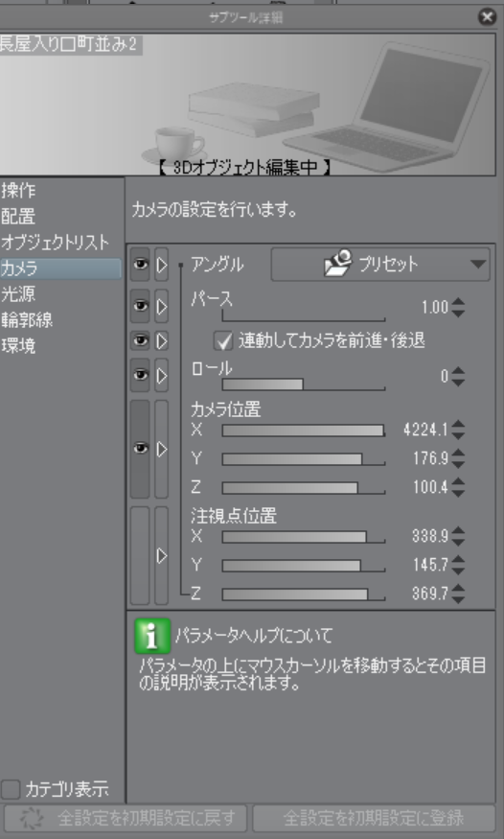Expand the triangle next to アングル row
This screenshot has height=839, width=504.
(x=161, y=265)
